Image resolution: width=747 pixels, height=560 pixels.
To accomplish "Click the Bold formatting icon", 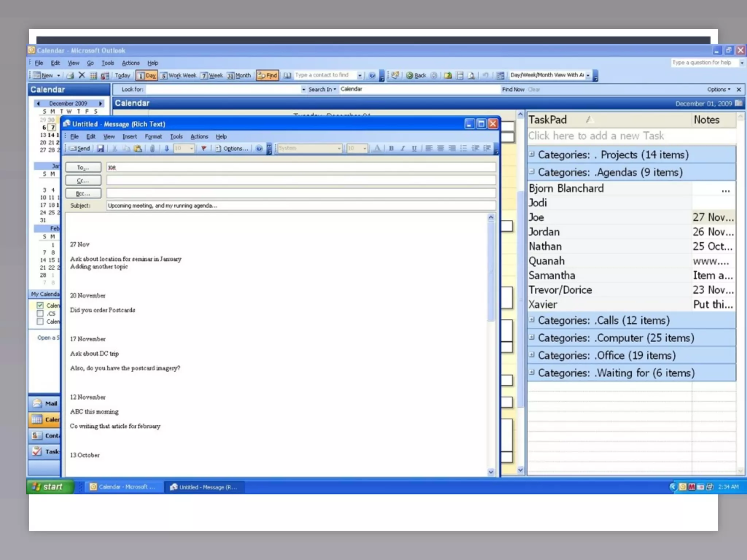I will (x=391, y=148).
